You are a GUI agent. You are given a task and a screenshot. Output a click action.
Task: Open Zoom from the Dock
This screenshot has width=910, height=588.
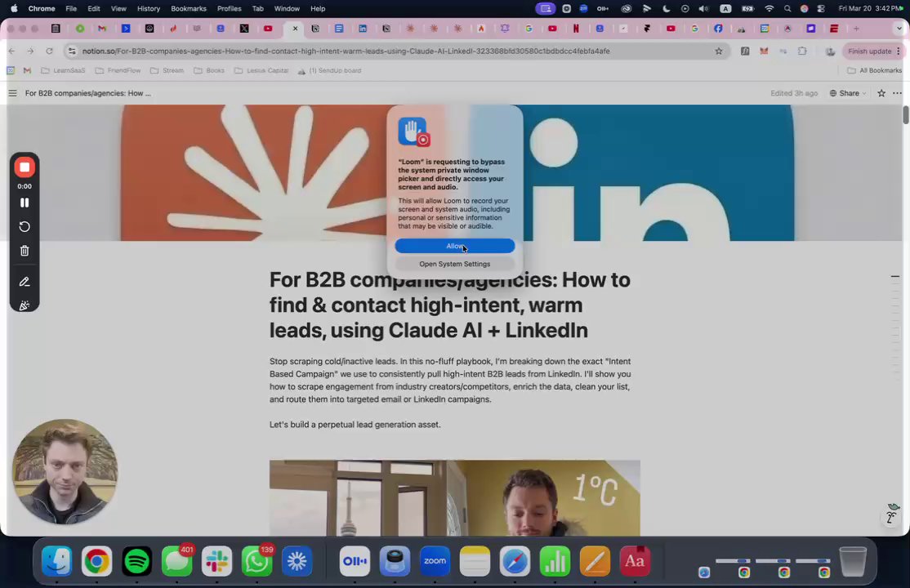pyautogui.click(x=435, y=561)
